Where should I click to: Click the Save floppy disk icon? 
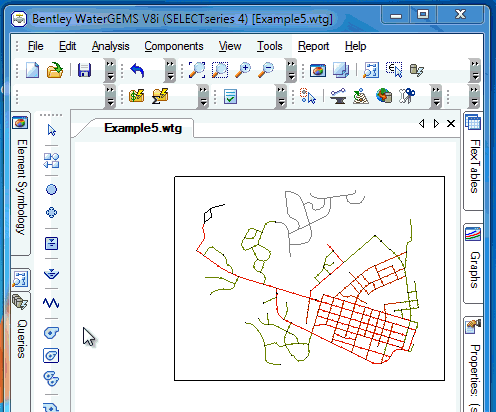pyautogui.click(x=84, y=70)
